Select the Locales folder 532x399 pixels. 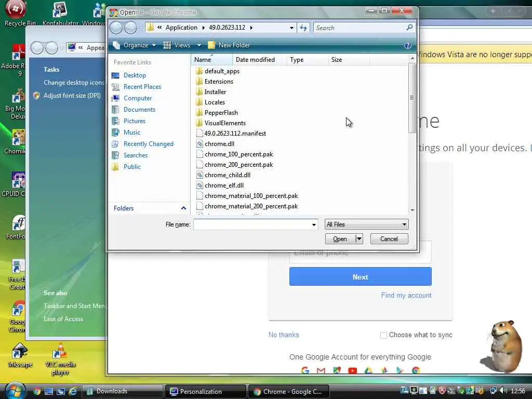tap(215, 102)
